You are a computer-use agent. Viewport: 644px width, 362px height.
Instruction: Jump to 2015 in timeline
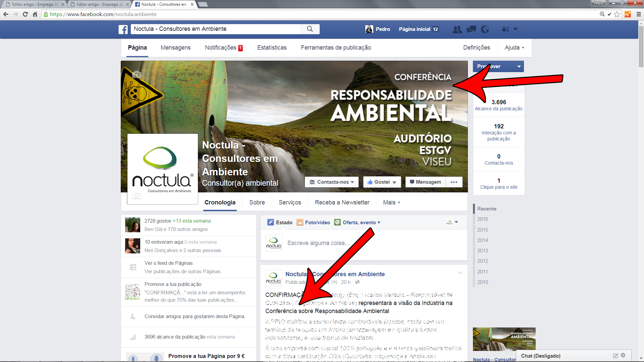point(483,230)
